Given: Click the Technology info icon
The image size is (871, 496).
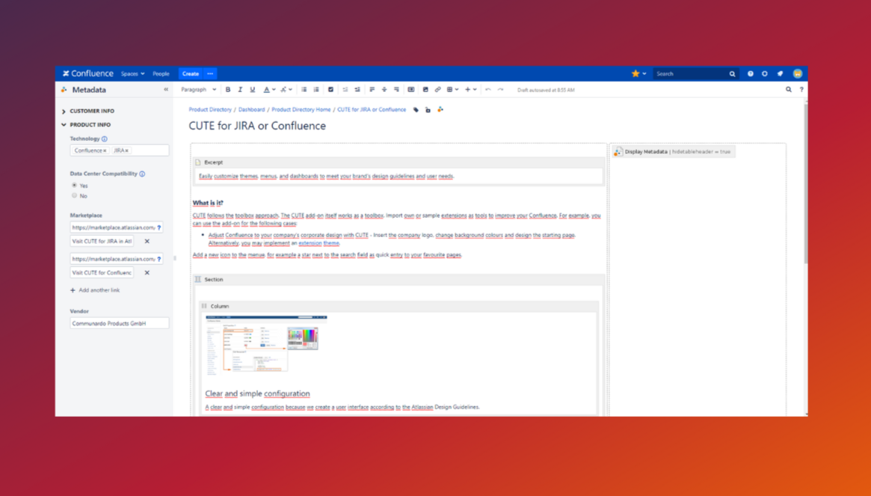Looking at the screenshot, I should 104,139.
